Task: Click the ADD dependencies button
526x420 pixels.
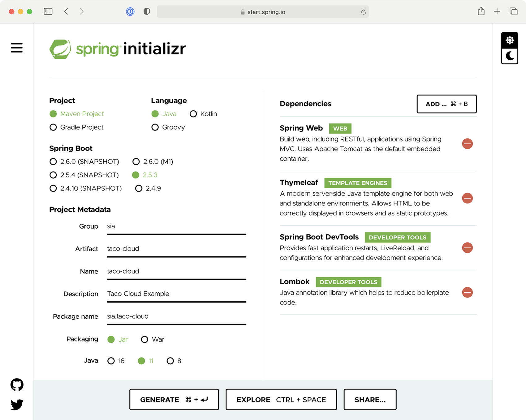Action: (446, 104)
